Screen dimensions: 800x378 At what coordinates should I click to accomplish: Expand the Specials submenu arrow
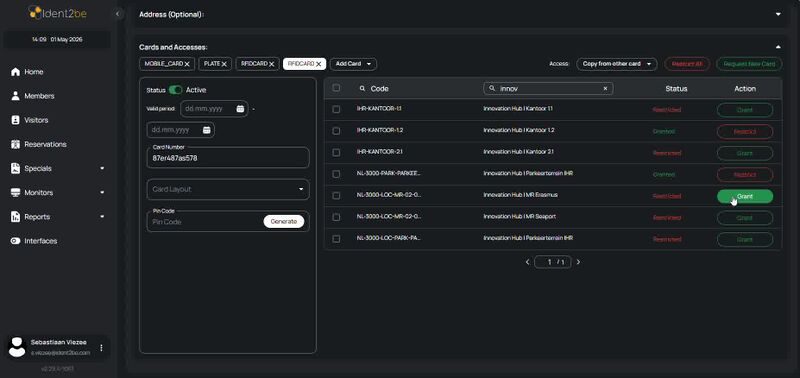pos(102,168)
